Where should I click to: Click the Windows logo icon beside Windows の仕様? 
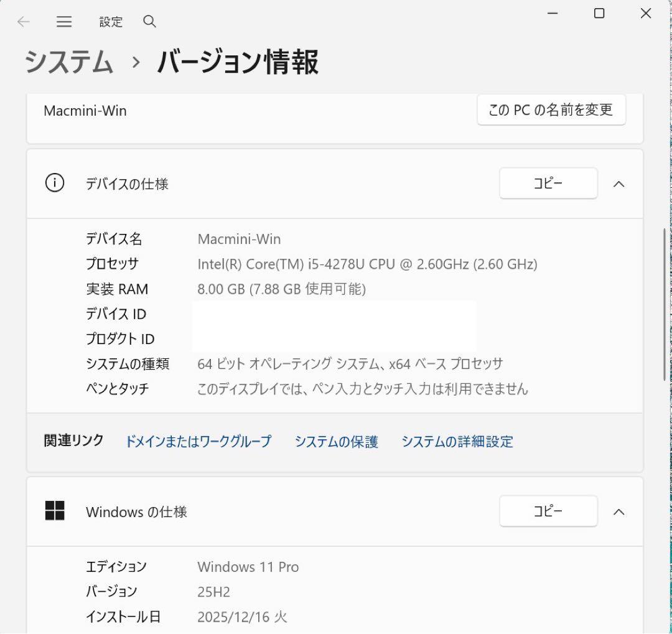click(x=55, y=510)
